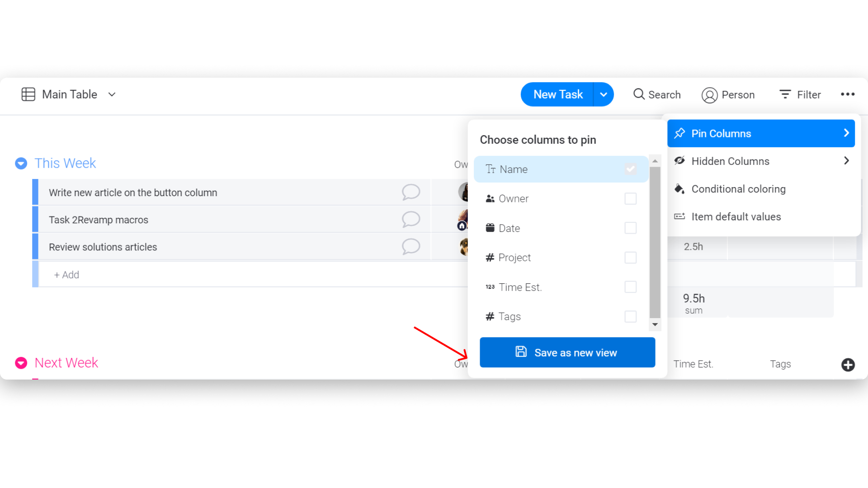
Task: Add a column with the plus circle icon
Action: tap(848, 365)
